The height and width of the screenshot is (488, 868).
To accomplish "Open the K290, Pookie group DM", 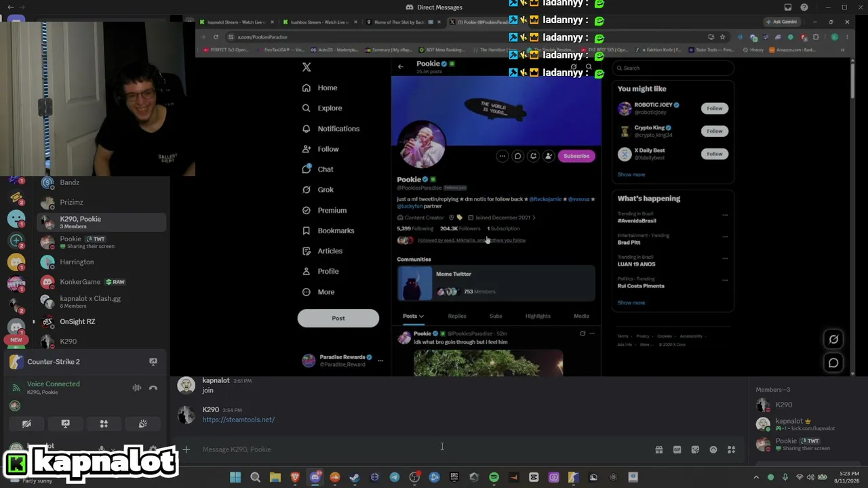I will coord(102,222).
